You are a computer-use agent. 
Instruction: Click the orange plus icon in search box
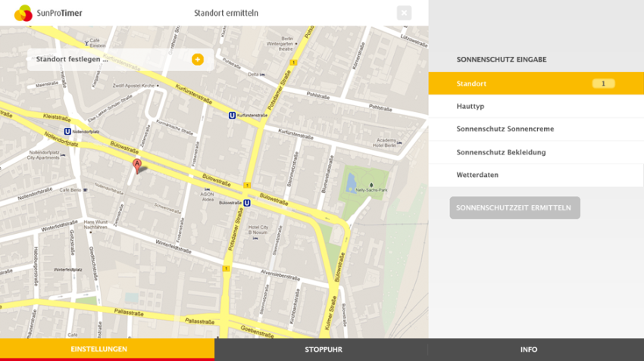click(197, 59)
